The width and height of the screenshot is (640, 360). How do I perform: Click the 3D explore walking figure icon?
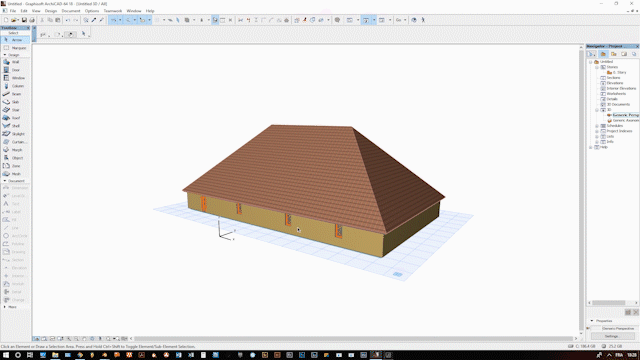pos(423,20)
